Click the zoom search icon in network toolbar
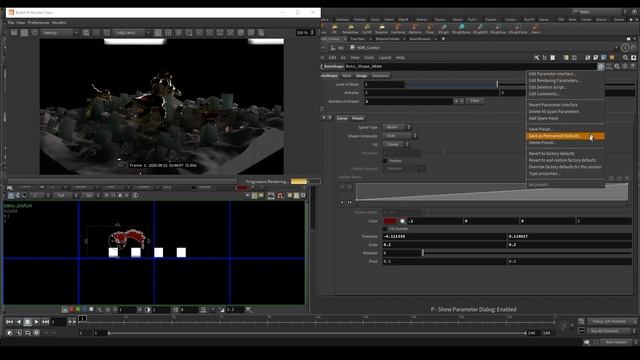Image resolution: width=640 pixels, height=360 pixels. 625,58
